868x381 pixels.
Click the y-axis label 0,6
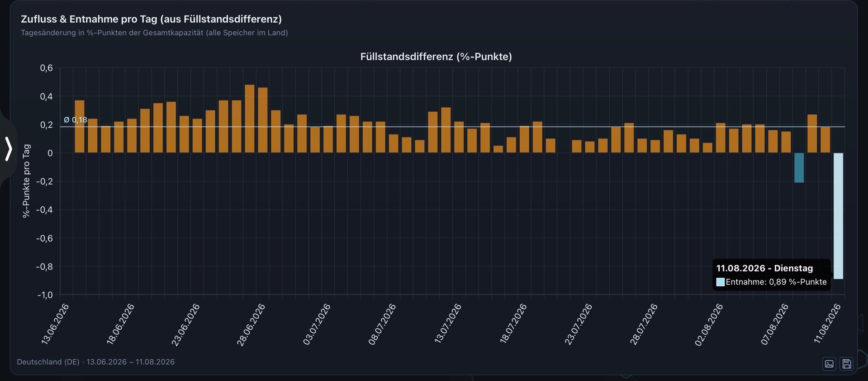point(47,68)
